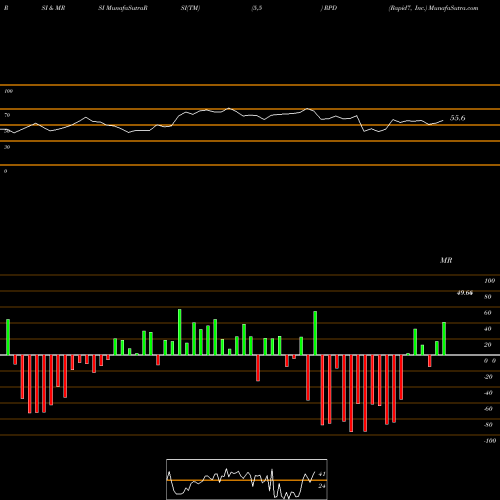Click the last green bar of MR histogram

click(444, 338)
